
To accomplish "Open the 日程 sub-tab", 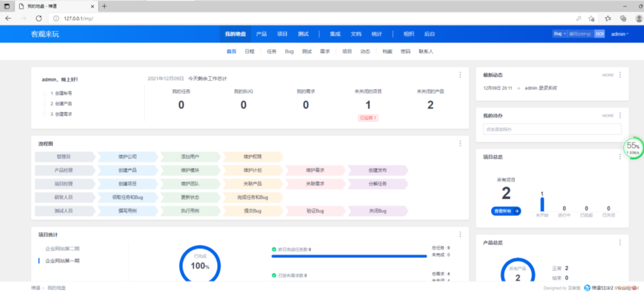I will coord(250,51).
